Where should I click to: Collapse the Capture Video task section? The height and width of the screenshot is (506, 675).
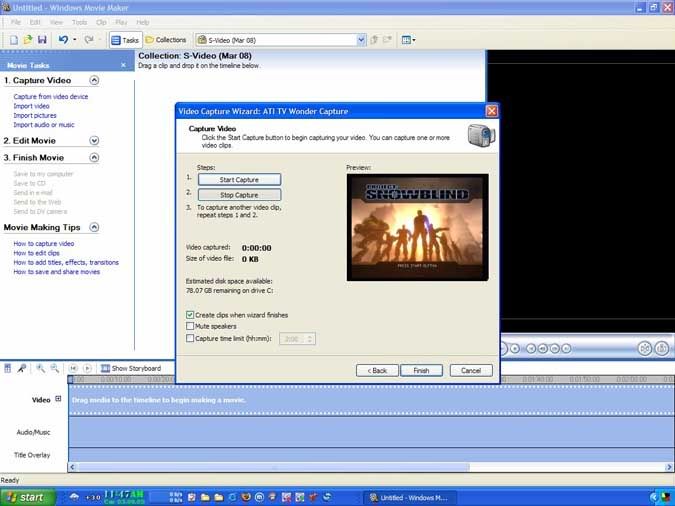click(x=94, y=80)
